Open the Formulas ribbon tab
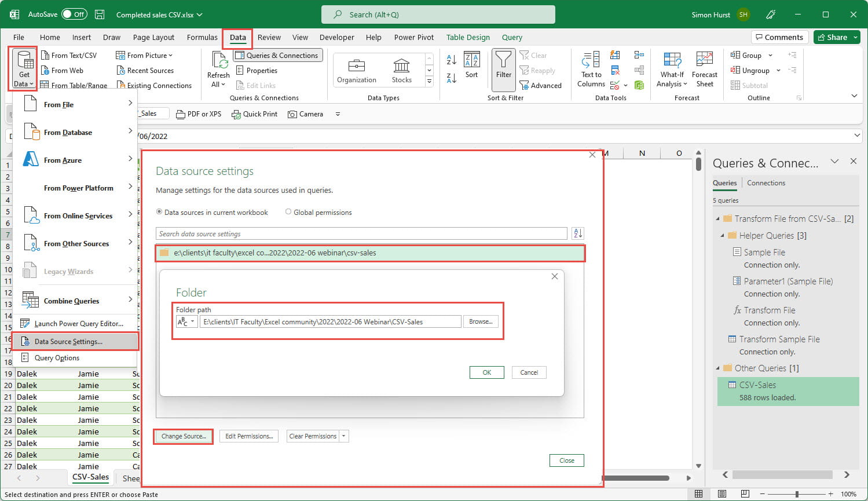868x501 pixels. point(202,37)
